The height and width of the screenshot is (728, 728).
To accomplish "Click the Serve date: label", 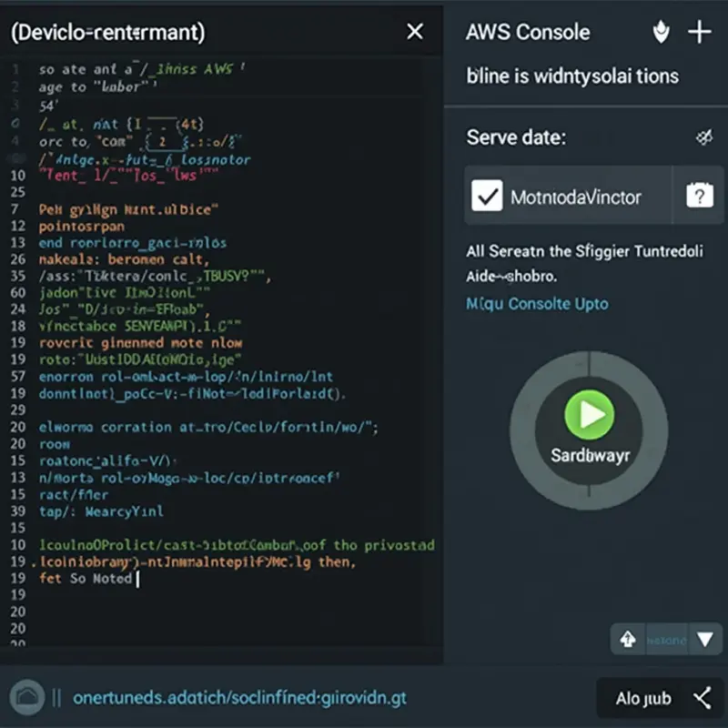I will tap(516, 137).
